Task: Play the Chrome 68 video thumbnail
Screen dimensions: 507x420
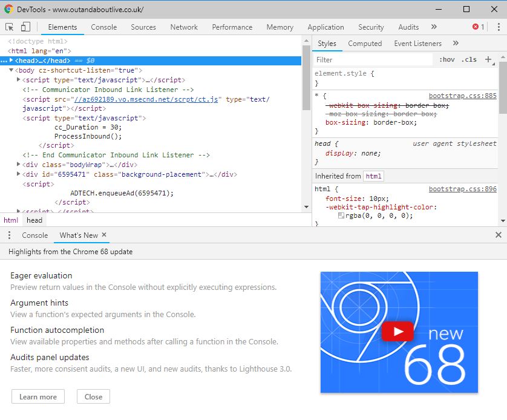Action: pyautogui.click(x=397, y=332)
